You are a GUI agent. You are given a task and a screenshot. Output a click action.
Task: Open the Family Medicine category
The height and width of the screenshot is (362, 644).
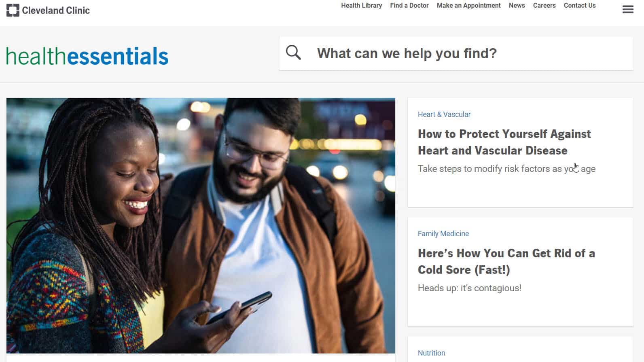point(443,234)
